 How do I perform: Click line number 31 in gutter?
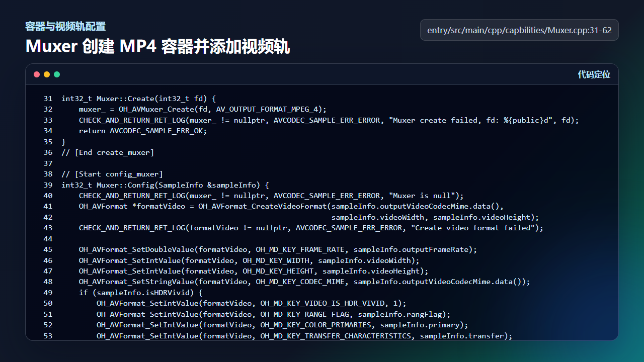(48, 99)
